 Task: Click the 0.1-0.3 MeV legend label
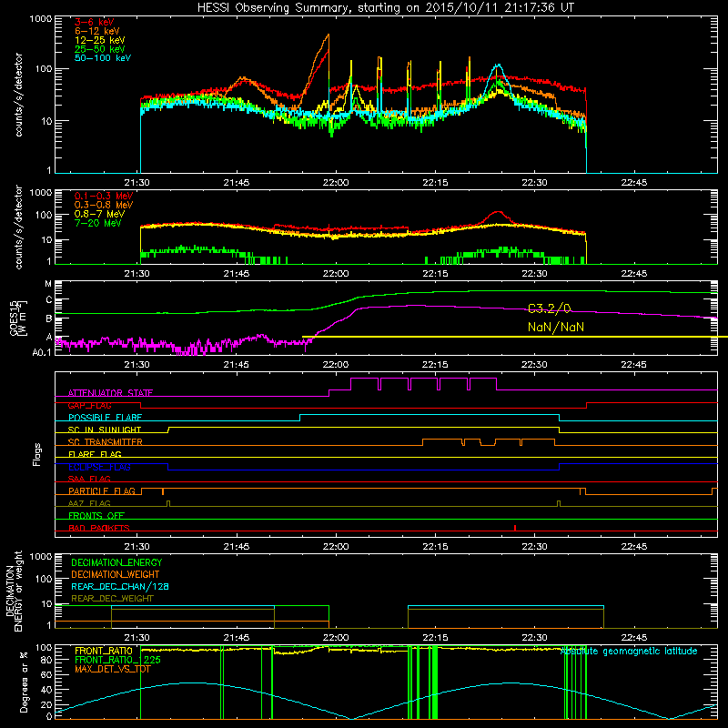click(x=104, y=196)
